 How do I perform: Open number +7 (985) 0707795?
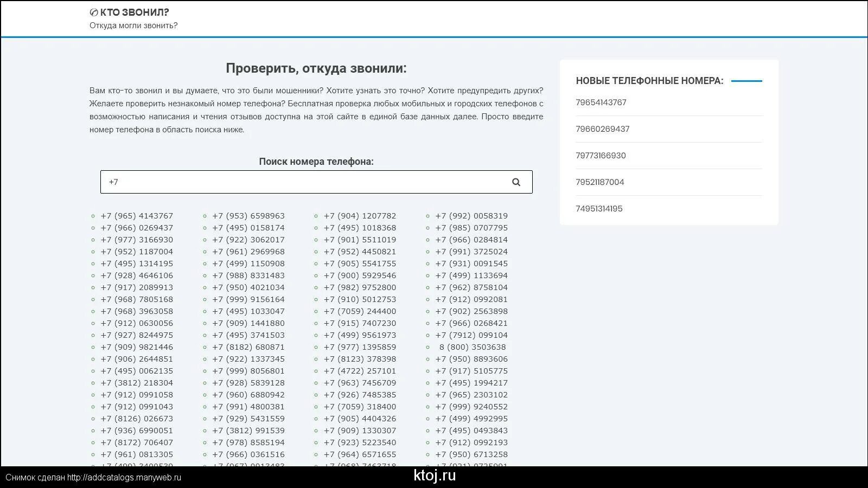[x=471, y=228]
